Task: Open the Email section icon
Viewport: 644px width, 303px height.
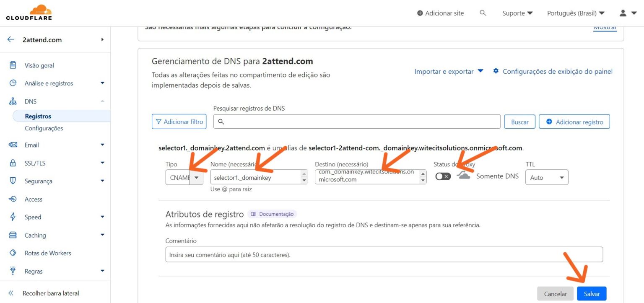Action: click(13, 145)
